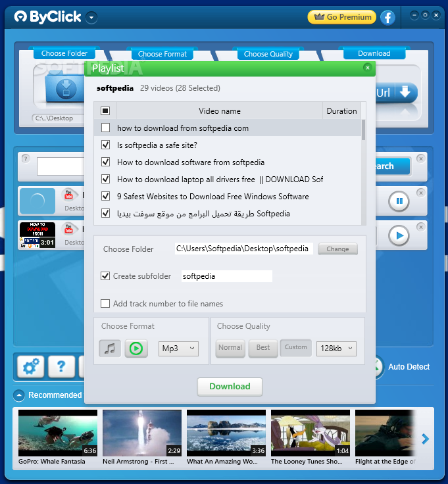448x484 pixels.
Task: Click the blue download folder icon
Action: (64, 87)
